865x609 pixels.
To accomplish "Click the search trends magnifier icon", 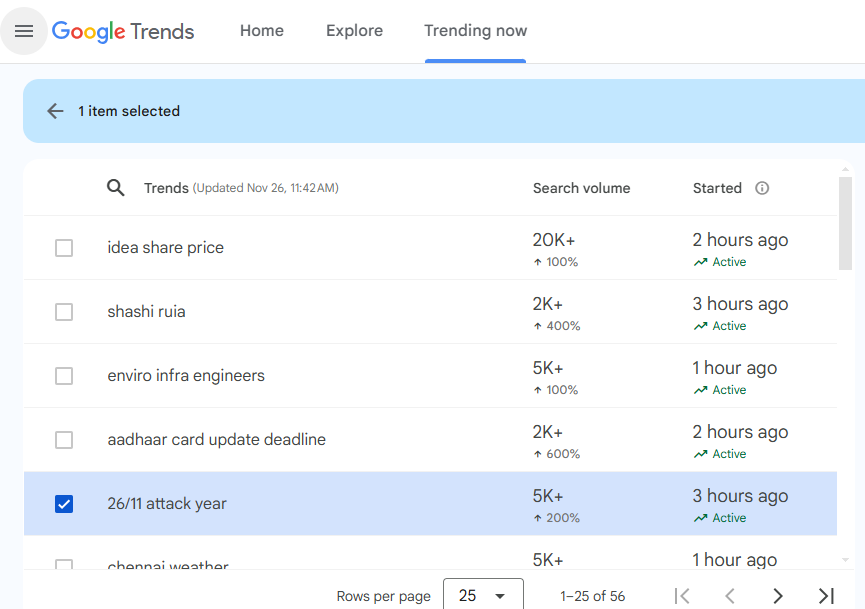I will pyautogui.click(x=116, y=188).
